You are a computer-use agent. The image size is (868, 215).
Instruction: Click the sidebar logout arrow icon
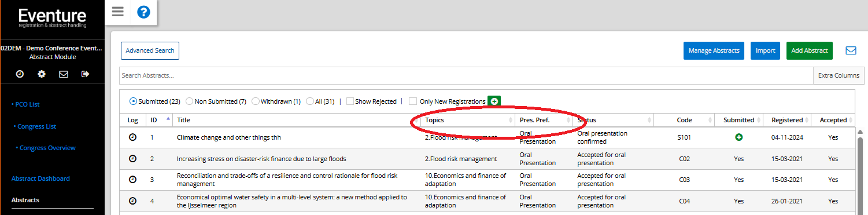tap(86, 74)
